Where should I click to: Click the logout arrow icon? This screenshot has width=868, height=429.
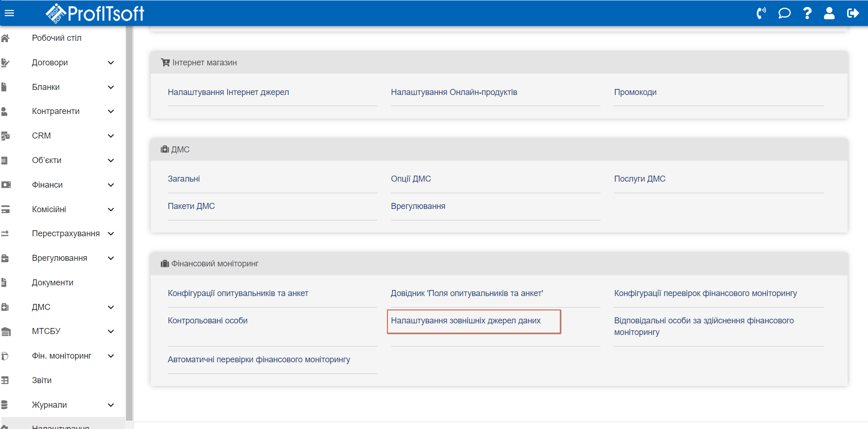tap(852, 13)
